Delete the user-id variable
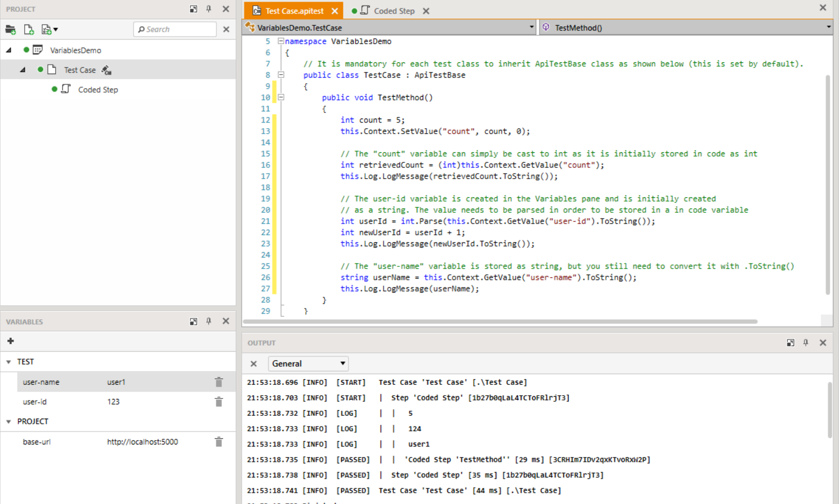The height and width of the screenshot is (504, 839). (x=219, y=402)
